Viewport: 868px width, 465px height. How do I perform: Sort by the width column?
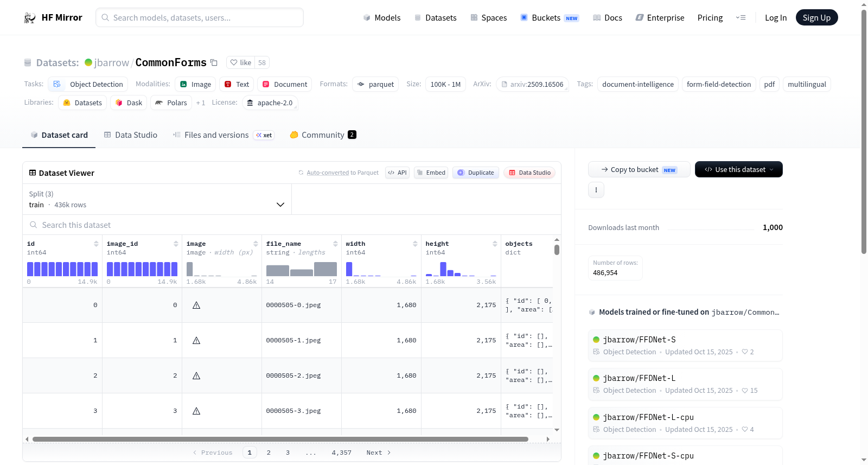pos(415,244)
